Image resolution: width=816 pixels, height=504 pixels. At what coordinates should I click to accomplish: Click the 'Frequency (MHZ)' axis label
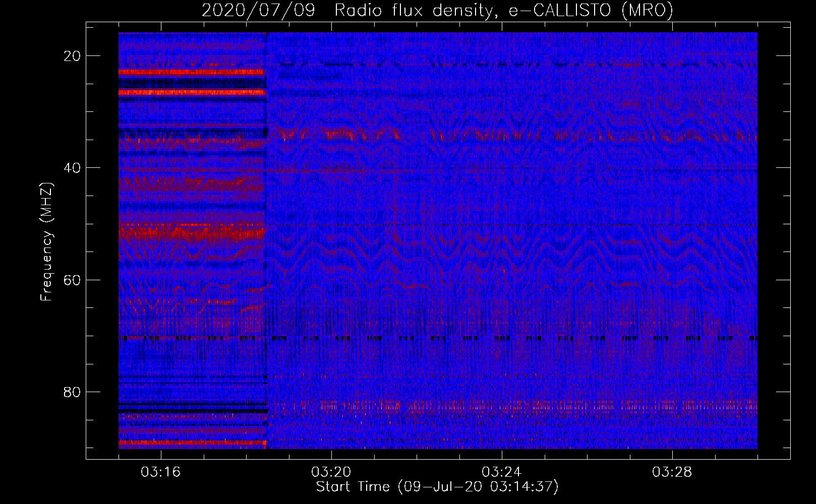tap(46, 242)
